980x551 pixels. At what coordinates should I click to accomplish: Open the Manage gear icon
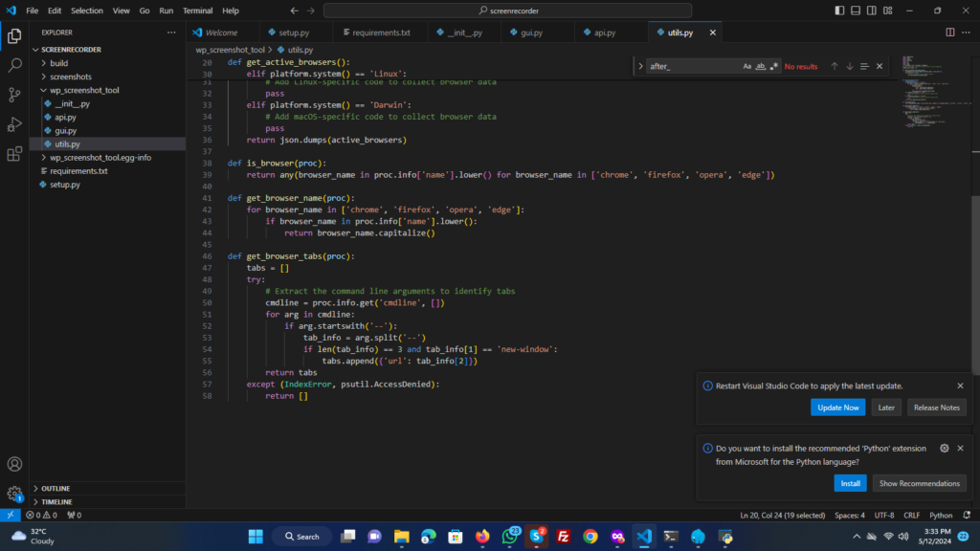tap(14, 494)
